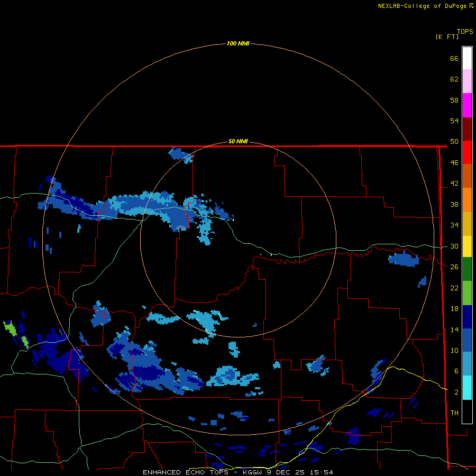Click the black TH threshold legend swatch
476x476 pixels.
coord(467,411)
